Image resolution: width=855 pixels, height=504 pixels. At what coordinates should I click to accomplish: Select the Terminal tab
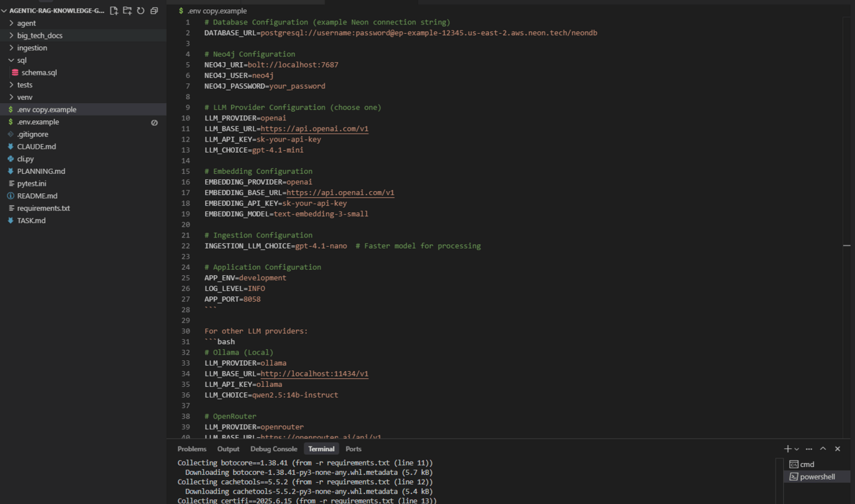pyautogui.click(x=321, y=448)
